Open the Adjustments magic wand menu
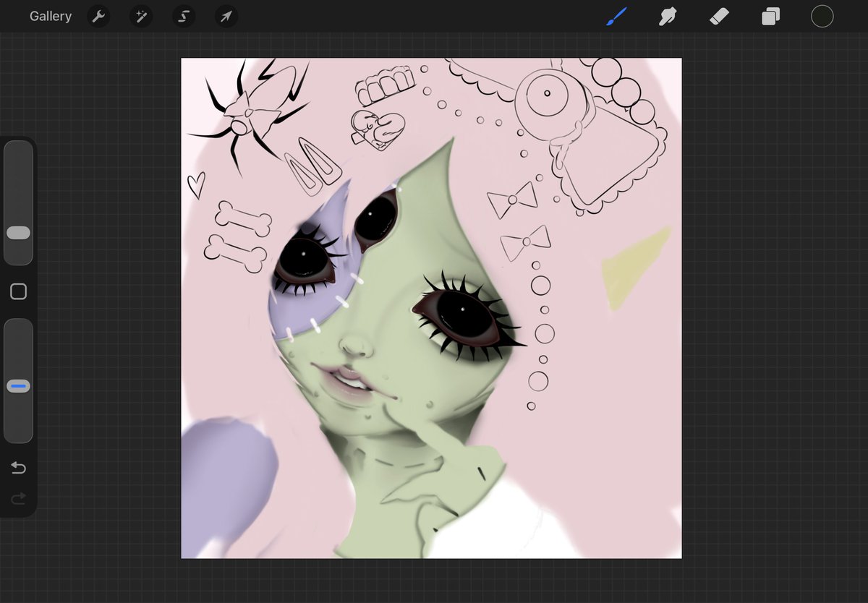Image resolution: width=868 pixels, height=603 pixels. (x=141, y=17)
